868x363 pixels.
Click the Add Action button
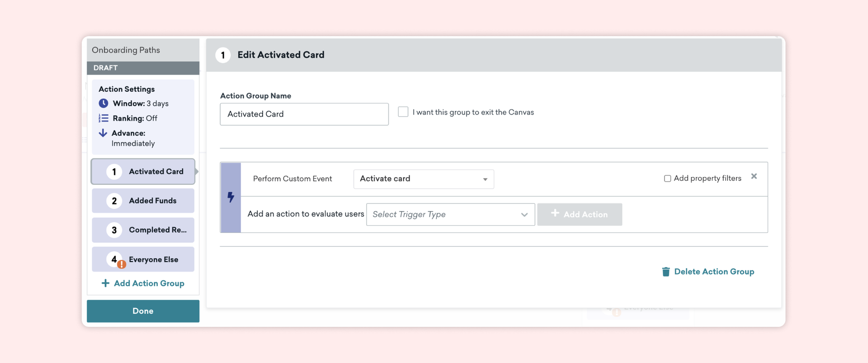[x=580, y=214]
